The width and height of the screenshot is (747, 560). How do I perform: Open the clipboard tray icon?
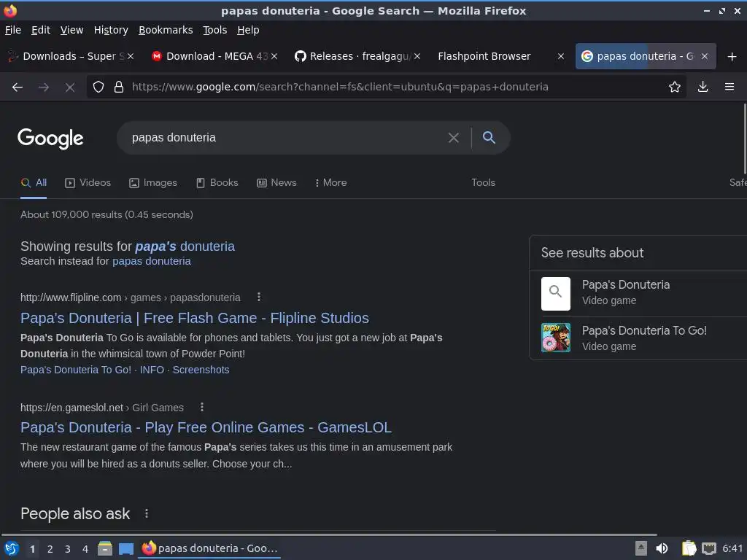coord(689,548)
